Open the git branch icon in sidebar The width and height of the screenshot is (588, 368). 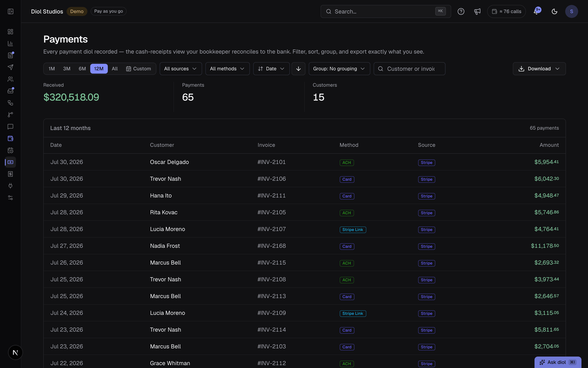10,115
